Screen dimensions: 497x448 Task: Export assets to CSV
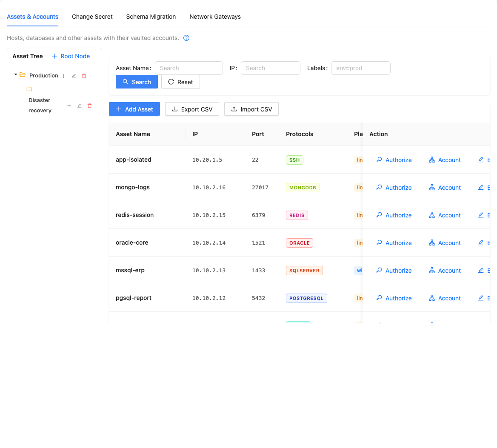(192, 109)
